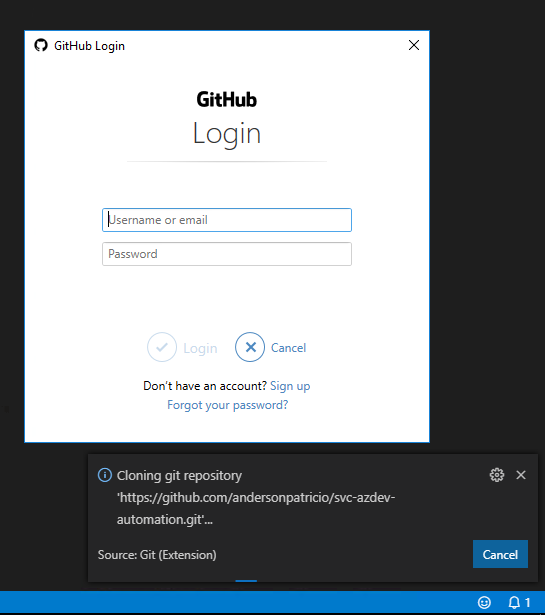Dismiss the Cloning git repository notification
Image resolution: width=545 pixels, height=615 pixels.
pyautogui.click(x=521, y=475)
